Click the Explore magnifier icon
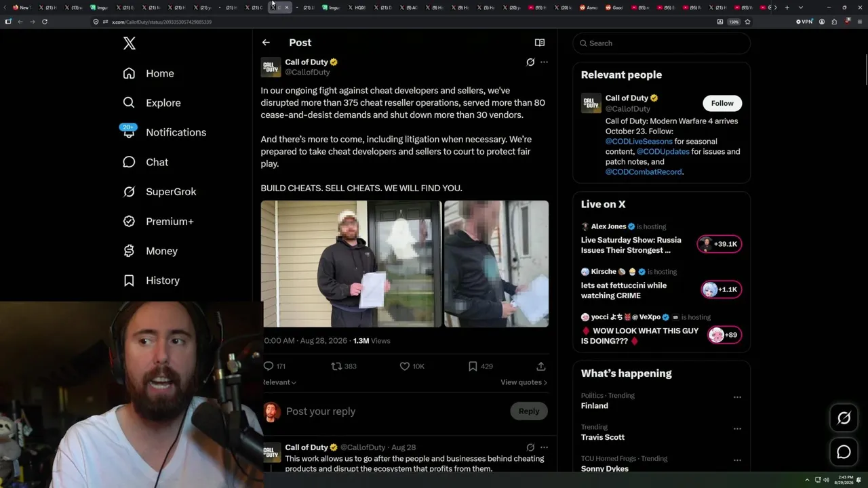Screen dimensions: 868x488 tap(129, 103)
